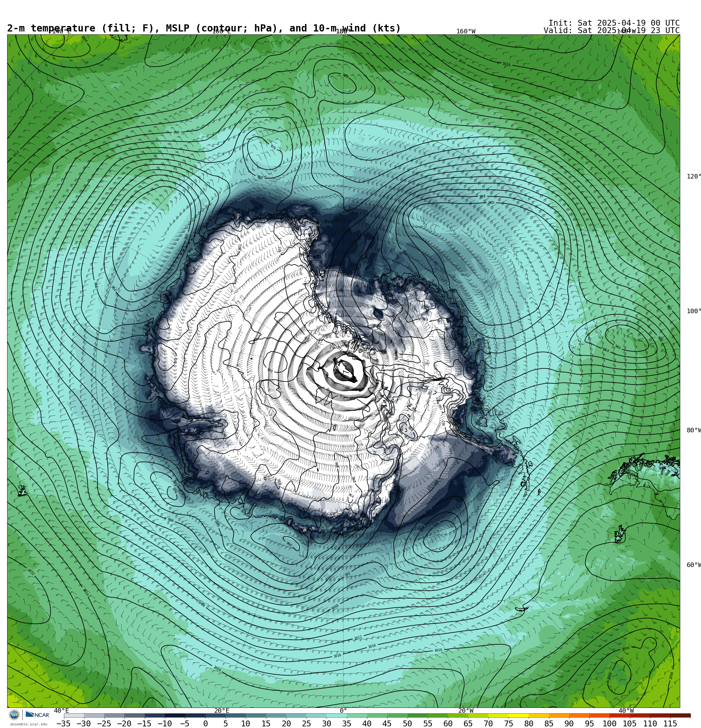Pick the dark green swatch between 50 and 55
This screenshot has width=701, height=728.
coord(418,715)
